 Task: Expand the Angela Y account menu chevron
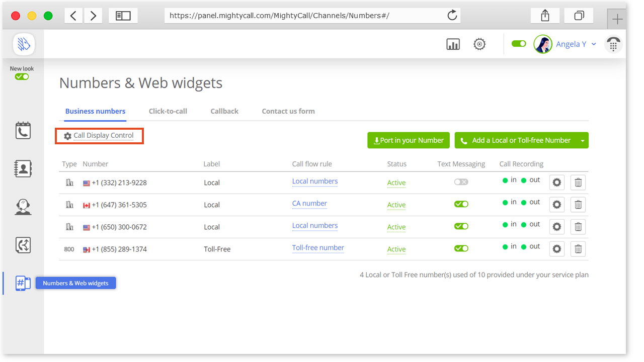pos(594,44)
